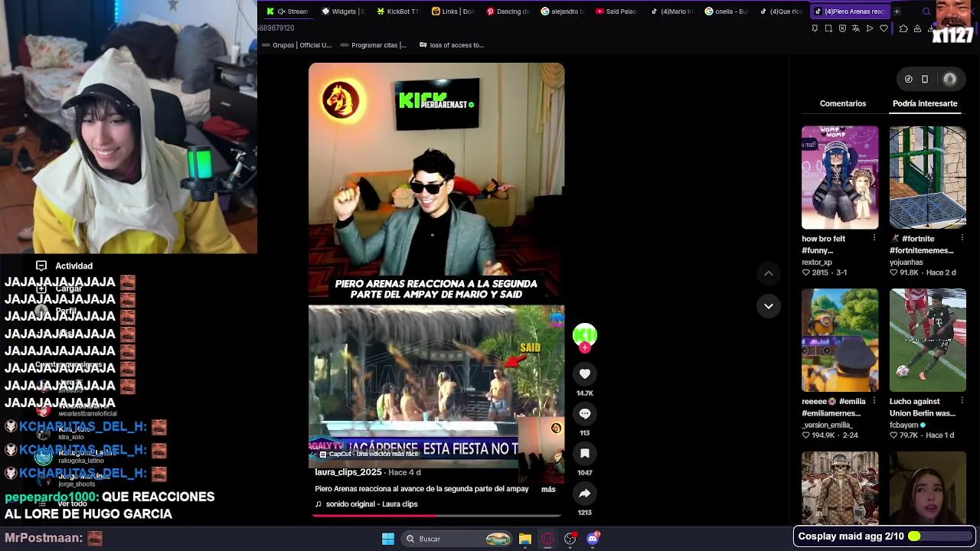Open the fcbayern username
Screen dimensions: 980x551
904,425
